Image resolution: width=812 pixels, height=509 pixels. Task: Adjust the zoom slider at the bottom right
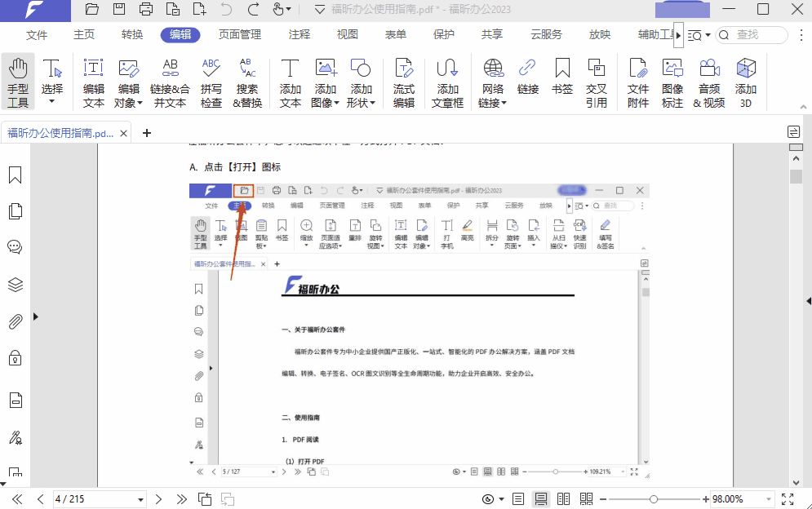click(653, 498)
